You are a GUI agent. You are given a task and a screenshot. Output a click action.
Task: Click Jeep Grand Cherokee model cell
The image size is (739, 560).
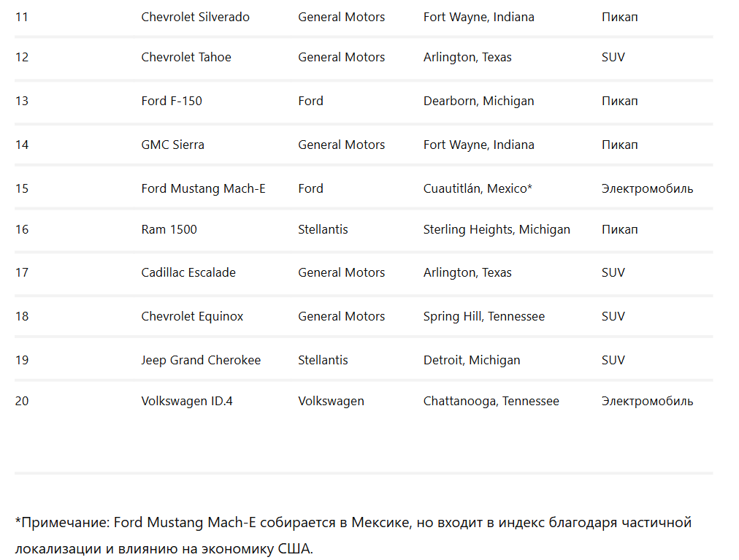click(201, 360)
